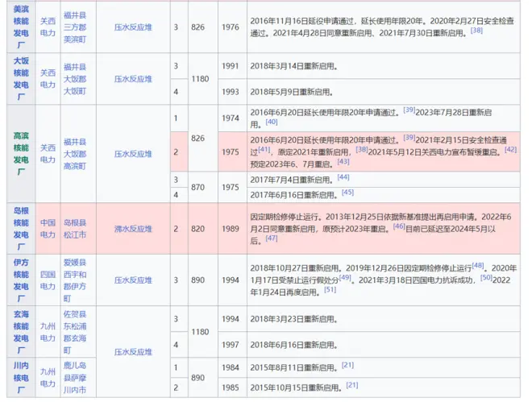Click footnote [44] after 2017年7月4日

[x=343, y=176]
